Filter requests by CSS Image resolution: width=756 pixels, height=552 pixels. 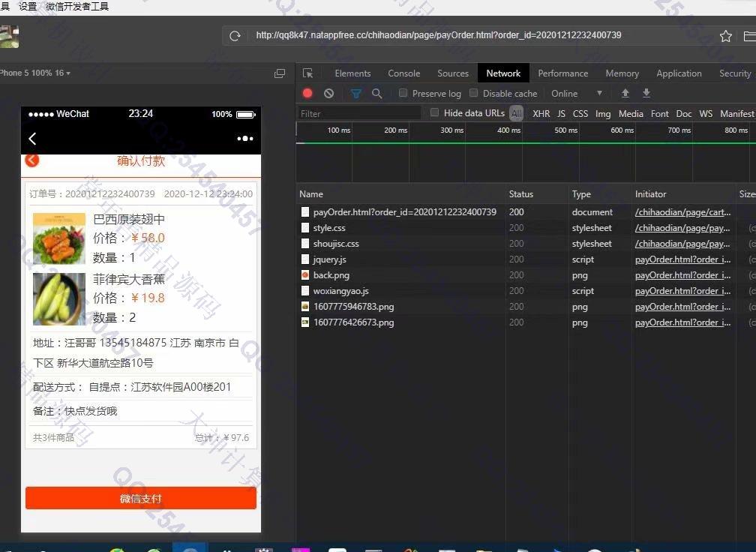coord(580,114)
